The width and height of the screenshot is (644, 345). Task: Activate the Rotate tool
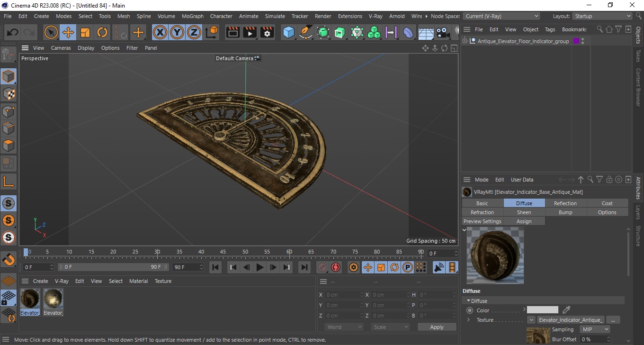click(x=102, y=33)
